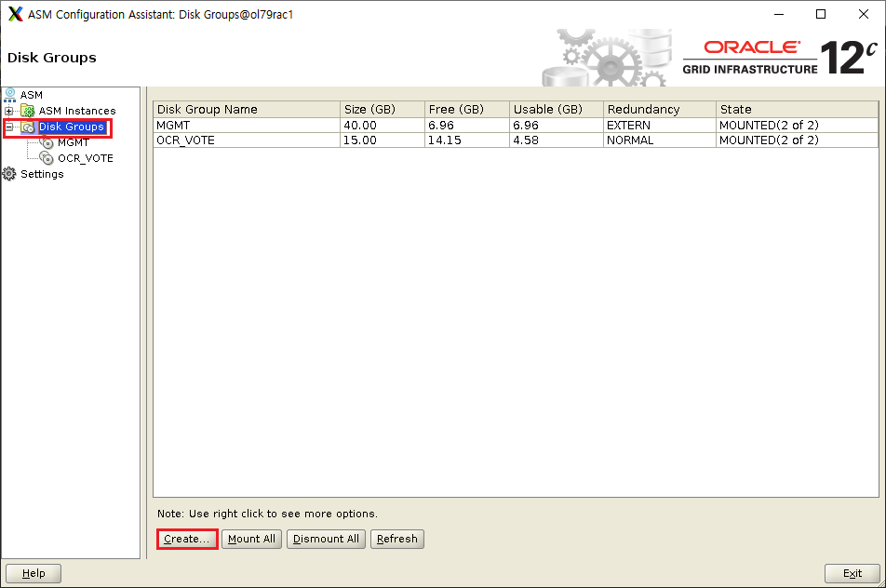886x588 pixels.
Task: Click the 40.00 size cell
Action: (383, 125)
